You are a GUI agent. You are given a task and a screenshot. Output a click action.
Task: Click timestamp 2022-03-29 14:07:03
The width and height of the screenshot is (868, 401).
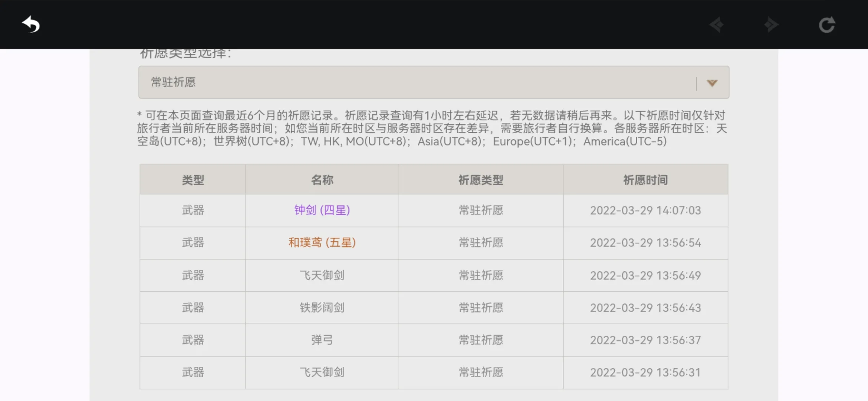click(645, 210)
